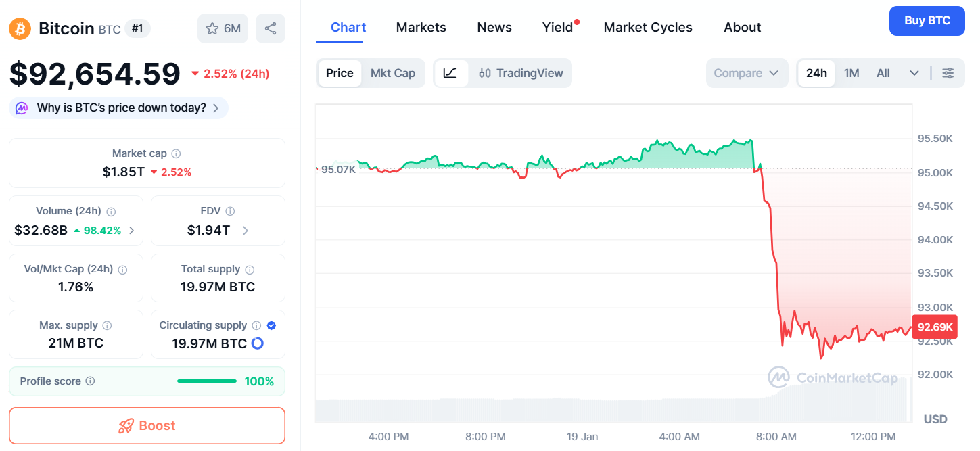Select the line chart icon
Screen dimensions: 980x451
pyautogui.click(x=450, y=73)
